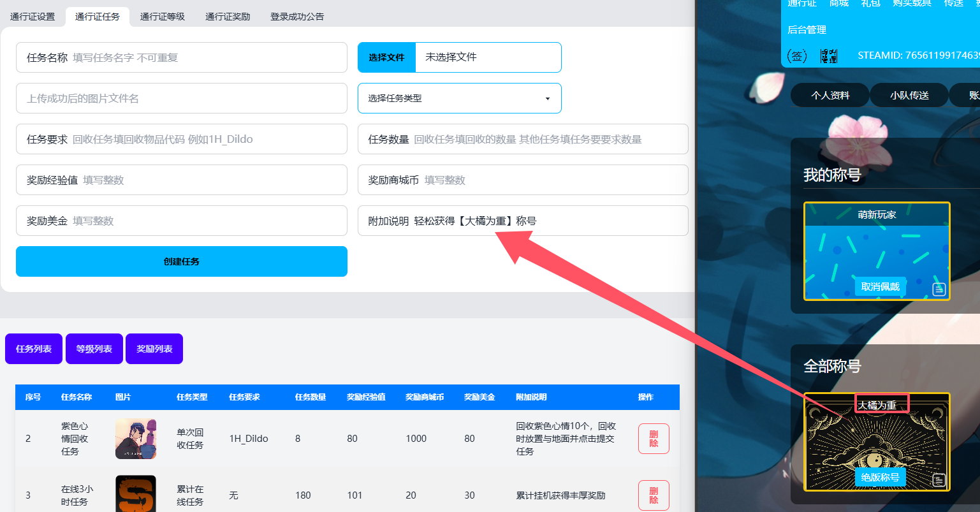
Task: Click the 选择文件 upload button
Action: tap(386, 57)
